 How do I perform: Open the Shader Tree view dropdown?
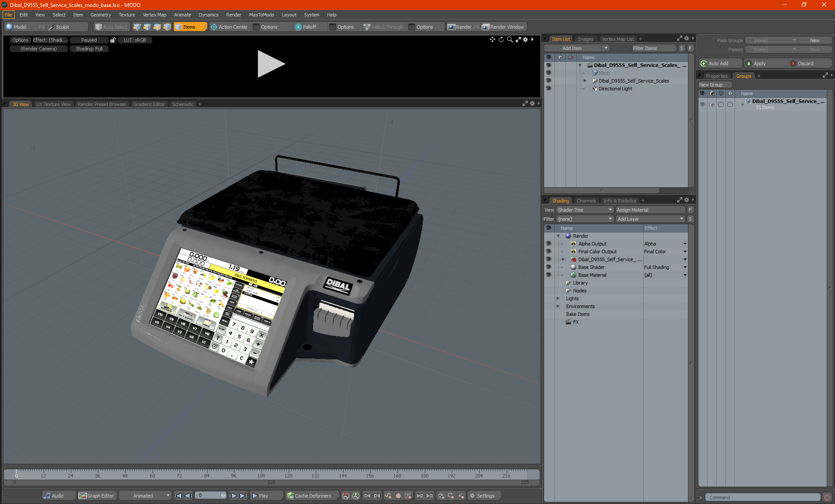click(x=584, y=210)
